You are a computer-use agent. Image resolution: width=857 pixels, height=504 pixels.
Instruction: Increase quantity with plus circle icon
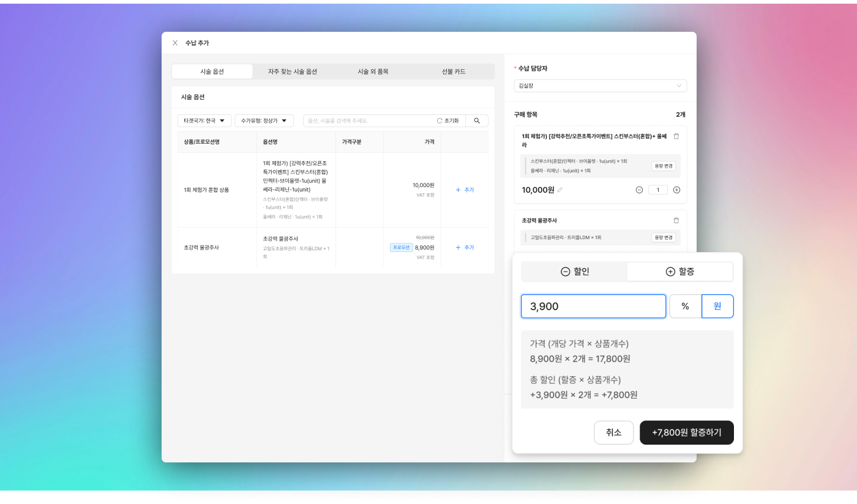(x=676, y=190)
